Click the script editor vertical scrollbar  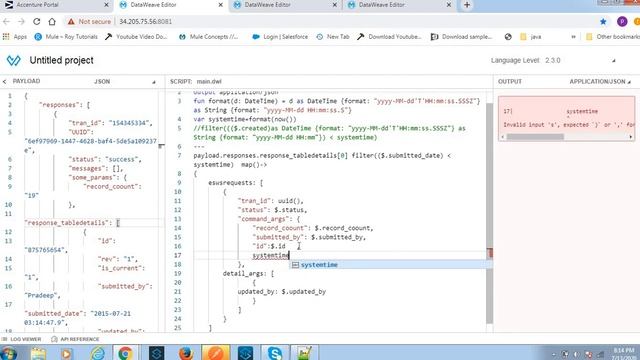[x=489, y=212]
